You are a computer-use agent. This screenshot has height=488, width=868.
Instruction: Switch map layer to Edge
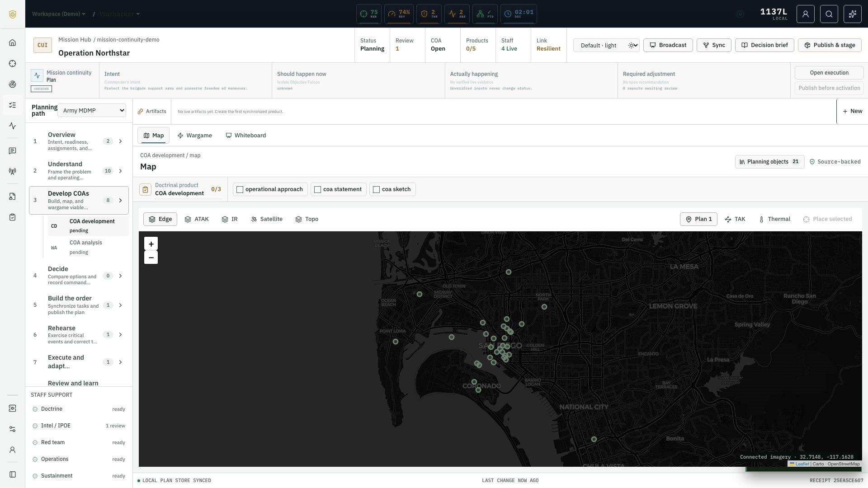[160, 219]
